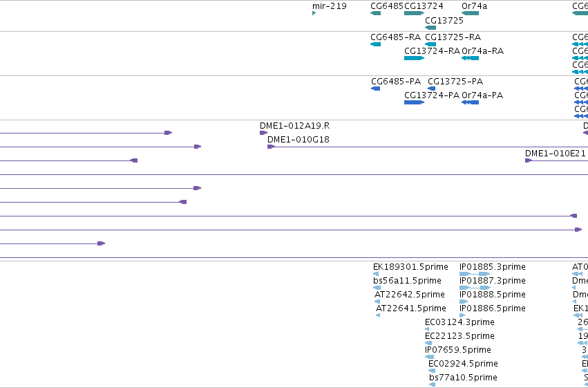This screenshot has width=588, height=388.
Task: Click the IP01887.3prime label
Action: click(x=493, y=281)
